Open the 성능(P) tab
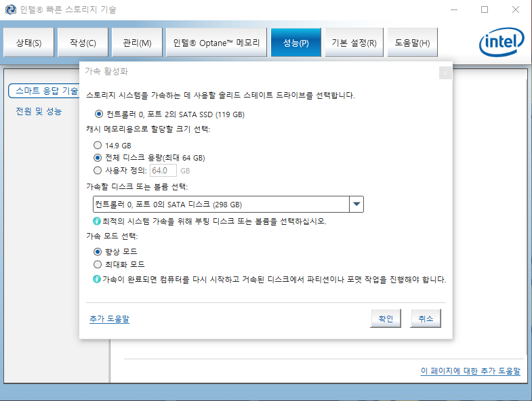532x401 pixels. pyautogui.click(x=296, y=43)
